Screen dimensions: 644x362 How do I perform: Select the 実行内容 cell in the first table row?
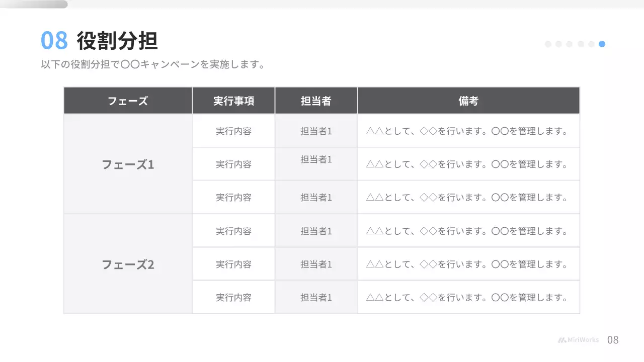coord(233,131)
